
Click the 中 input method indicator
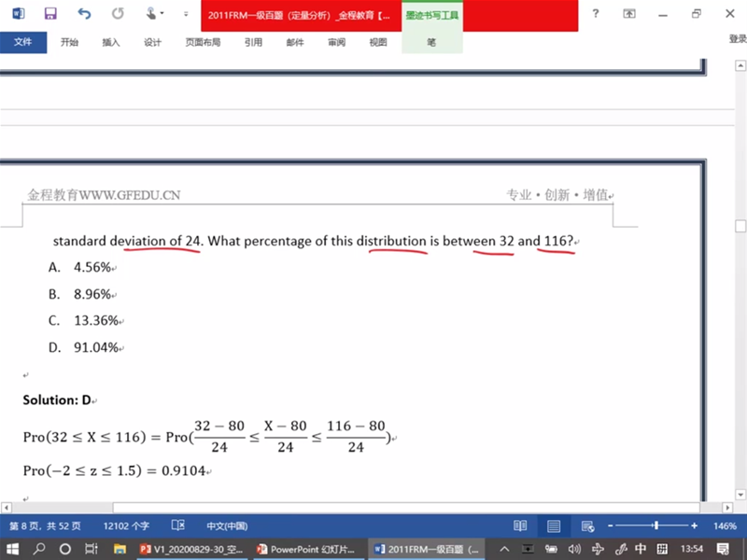[x=641, y=549]
